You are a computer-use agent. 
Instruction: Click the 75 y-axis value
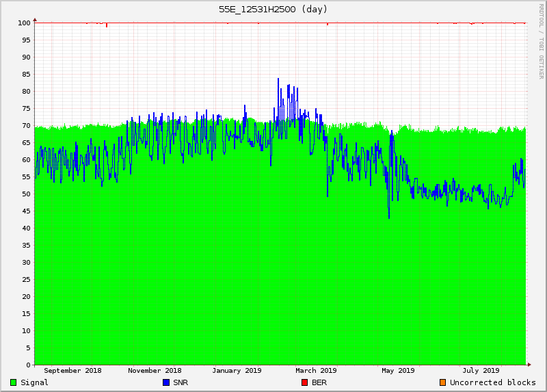[26, 109]
